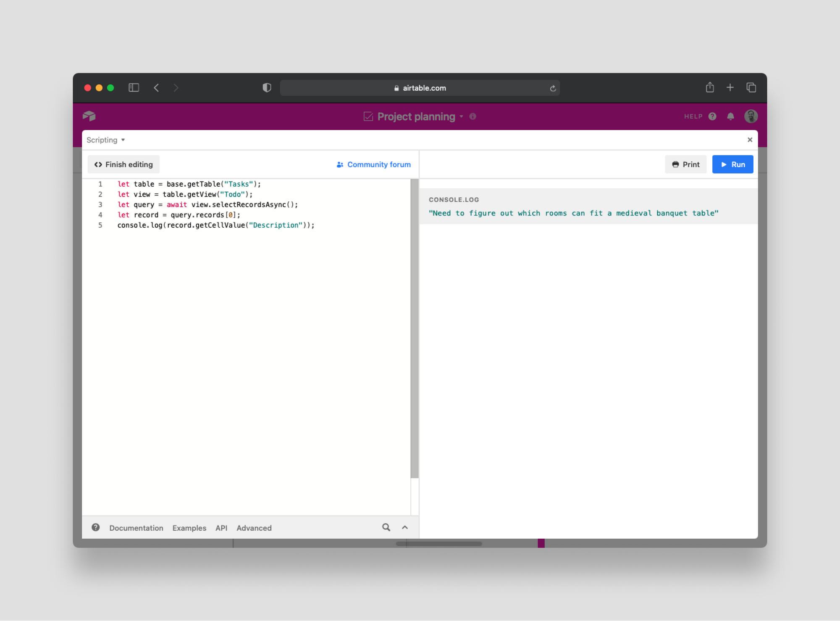The height and width of the screenshot is (621, 840).
Task: Expand the Share options in the browser toolbar
Action: point(710,87)
